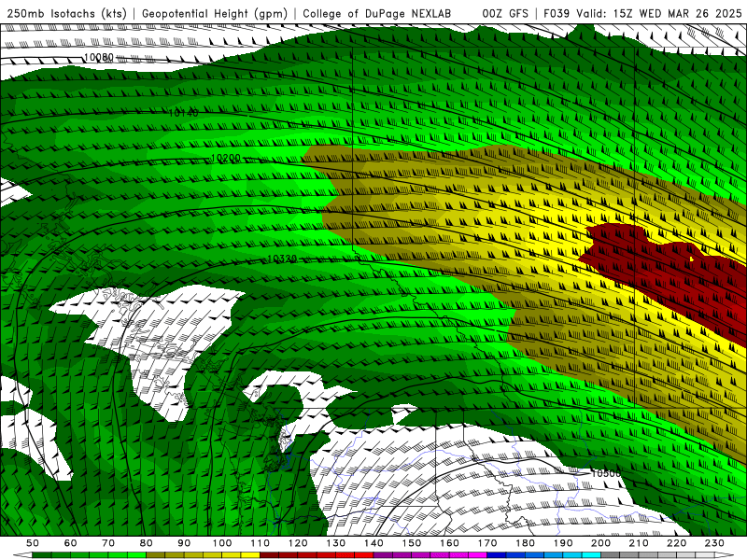Image resolution: width=747 pixels, height=560 pixels.
Task: Click the "250mb Isotachs (kts)" title text
Action: tap(67, 13)
